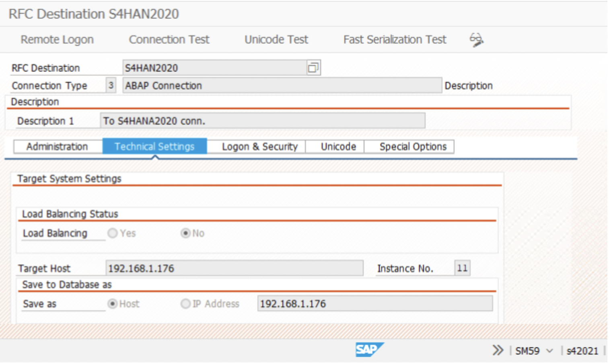Click the Save as address field

[375, 303]
